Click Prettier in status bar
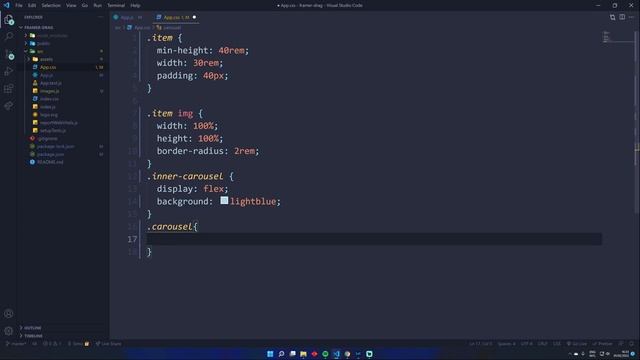 tap(602, 344)
